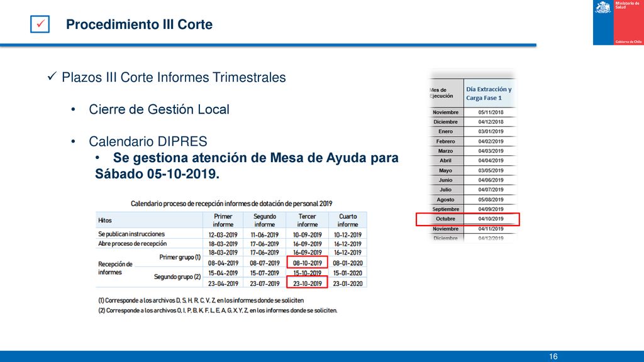This screenshot has width=644, height=362.
Task: Select the date cell 23-07-2019
Action: [x=265, y=283]
